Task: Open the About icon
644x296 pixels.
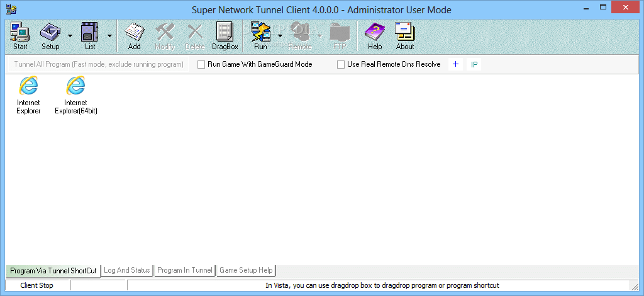Action: click(x=404, y=35)
